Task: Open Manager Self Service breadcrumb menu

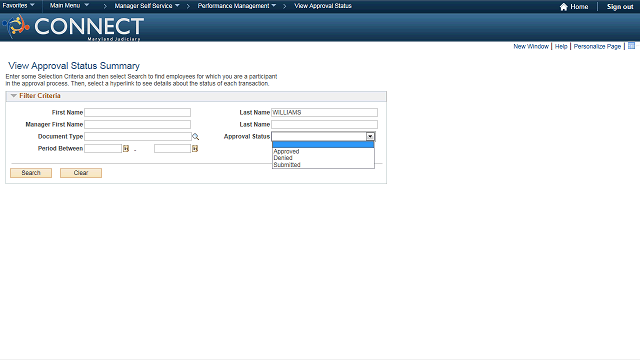Action: click(147, 6)
